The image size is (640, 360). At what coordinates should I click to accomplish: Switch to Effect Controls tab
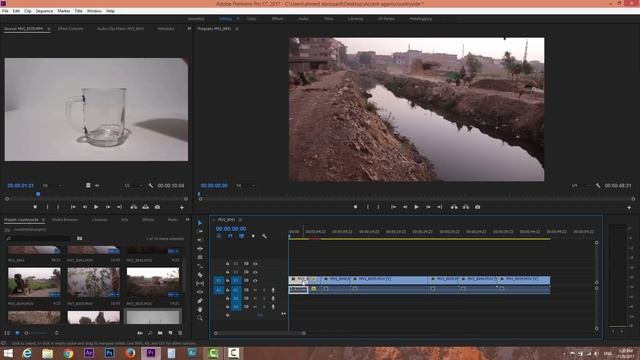(71, 29)
